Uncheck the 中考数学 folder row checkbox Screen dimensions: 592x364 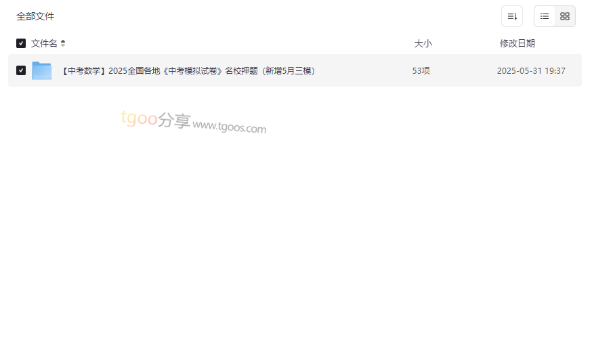21,70
